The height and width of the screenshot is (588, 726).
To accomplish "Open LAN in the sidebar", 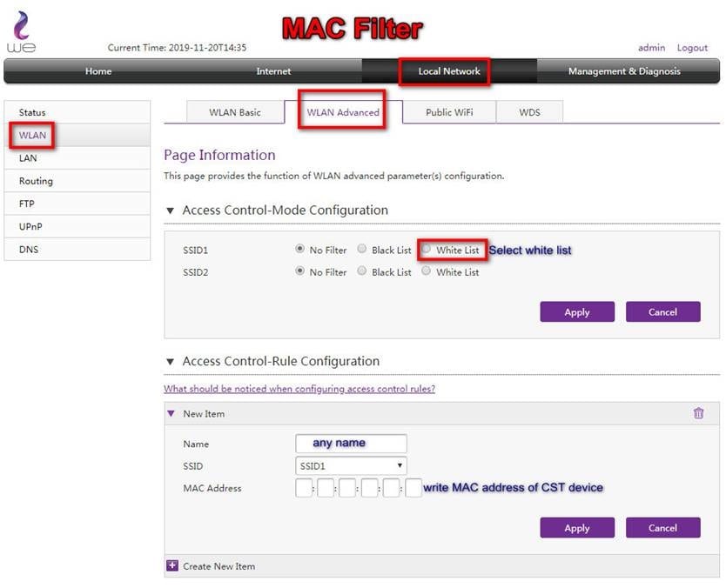I will tap(77, 157).
